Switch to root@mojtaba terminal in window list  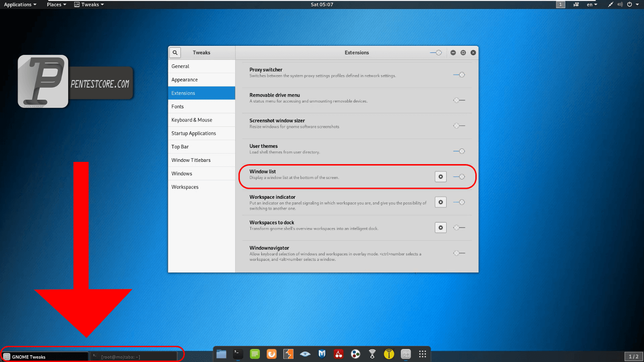pos(133,357)
